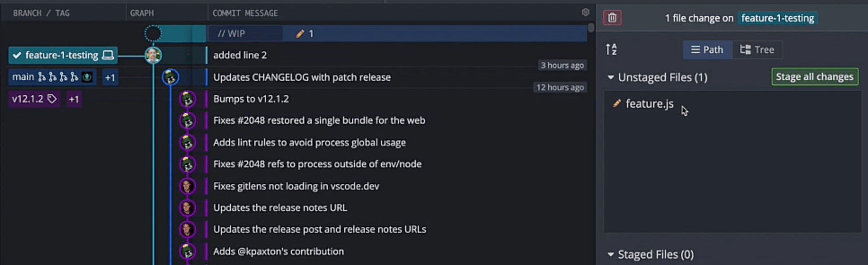Click the sort-order icon in the file panel
Viewport: 868px width, 265px height.
(612, 49)
